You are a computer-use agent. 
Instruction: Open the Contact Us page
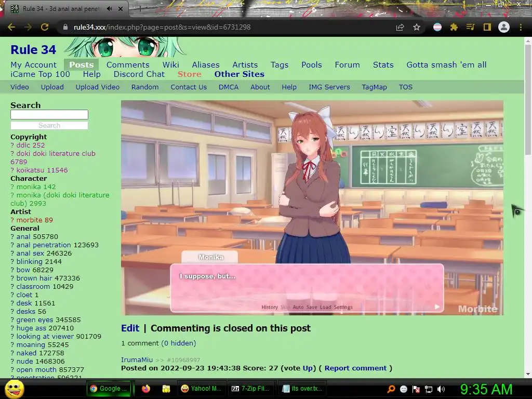189,87
